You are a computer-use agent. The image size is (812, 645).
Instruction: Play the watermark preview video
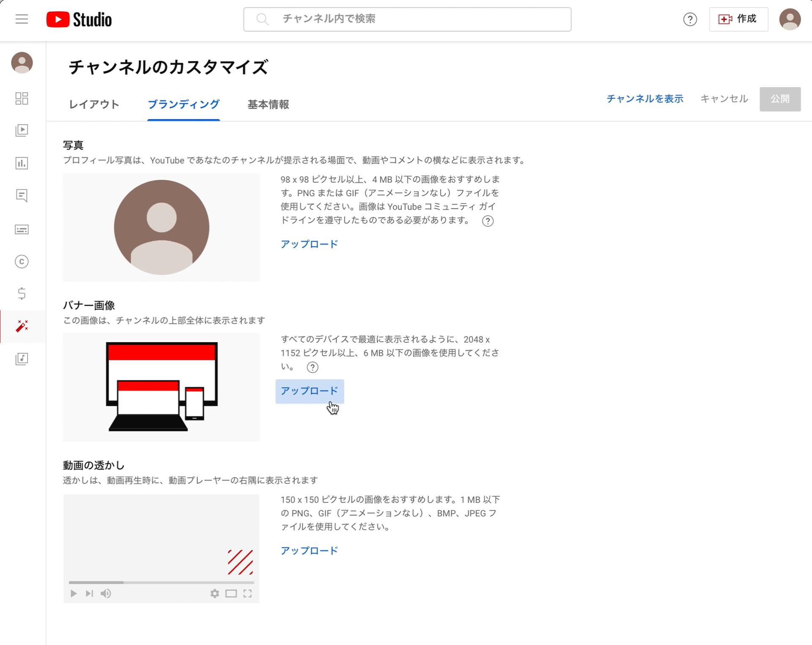pos(73,593)
